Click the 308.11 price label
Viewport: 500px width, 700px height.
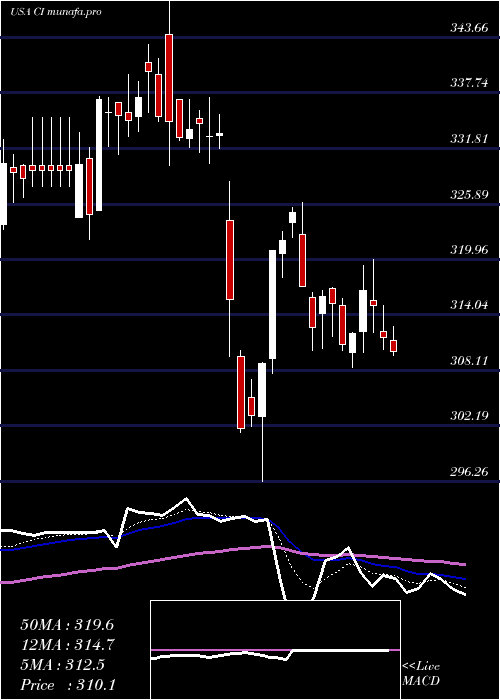pyautogui.click(x=468, y=361)
